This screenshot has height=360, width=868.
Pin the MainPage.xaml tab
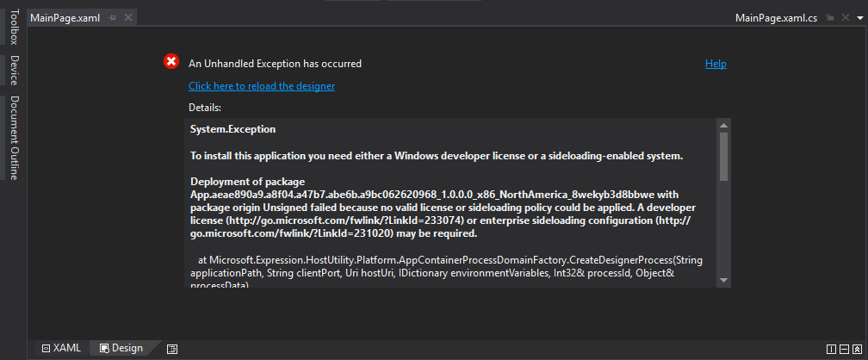point(113,18)
